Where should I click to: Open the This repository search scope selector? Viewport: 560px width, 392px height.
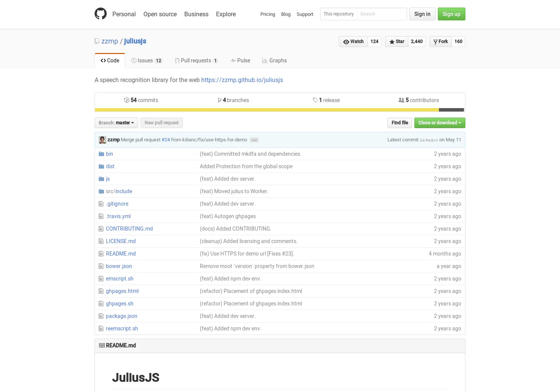pyautogui.click(x=339, y=14)
